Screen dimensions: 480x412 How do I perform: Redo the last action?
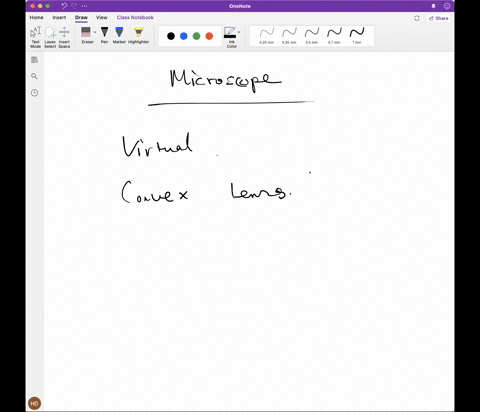[x=74, y=6]
